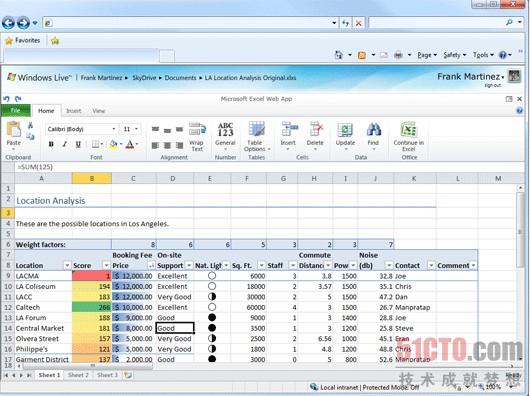Click the Location Analysis title cell
The height and width of the screenshot is (396, 530).
pyautogui.click(x=51, y=201)
